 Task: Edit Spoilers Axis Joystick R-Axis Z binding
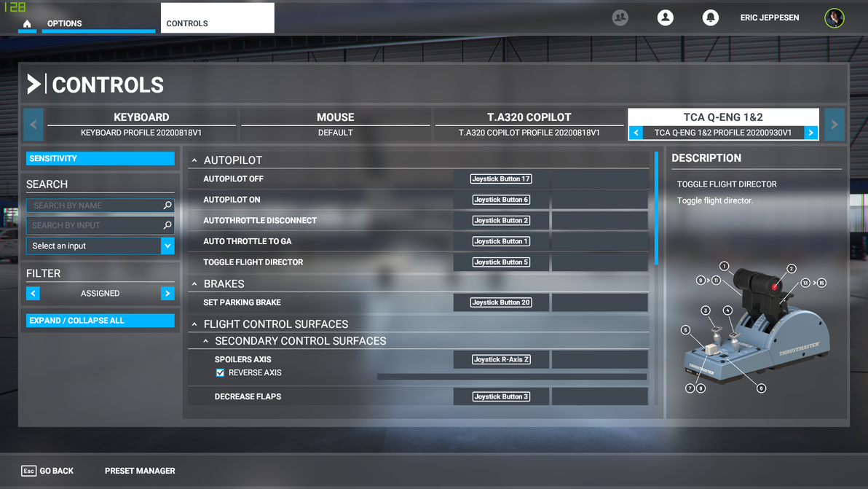[501, 359]
